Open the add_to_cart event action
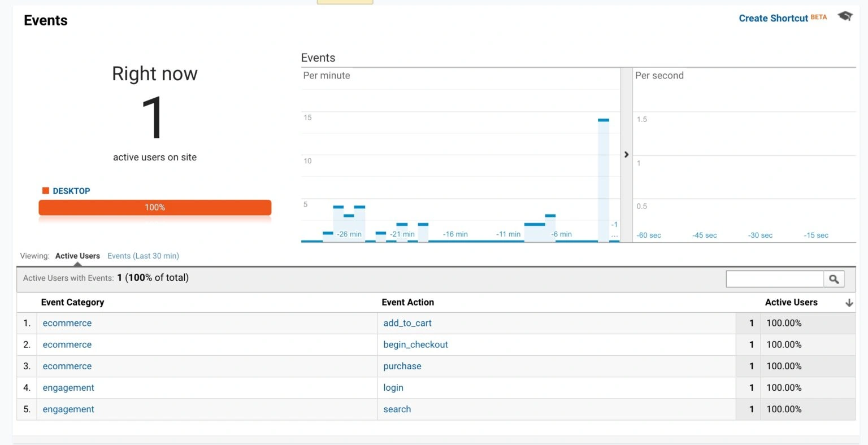The image size is (868, 445). pyautogui.click(x=407, y=323)
